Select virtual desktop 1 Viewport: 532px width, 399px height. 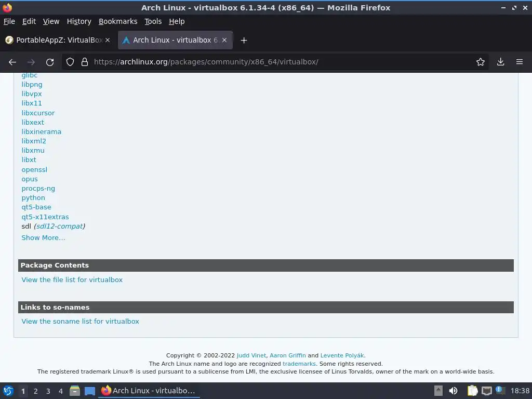(x=23, y=391)
